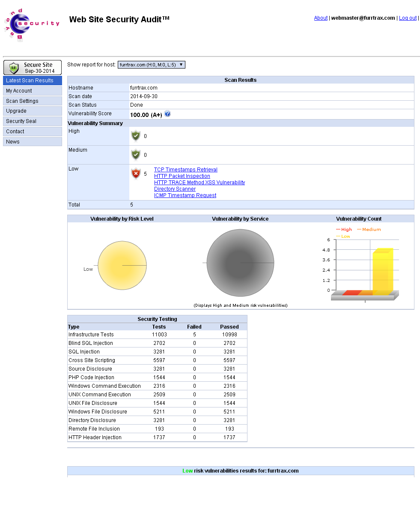Screen dimensions: 420x512
Task: Open Latest Scan Results menu item
Action: [x=33, y=81]
